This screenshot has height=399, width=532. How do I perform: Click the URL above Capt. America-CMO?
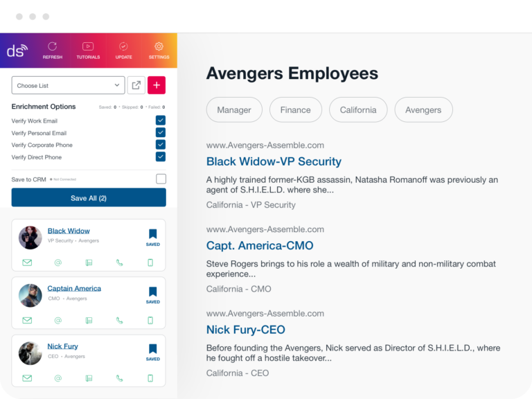click(265, 229)
